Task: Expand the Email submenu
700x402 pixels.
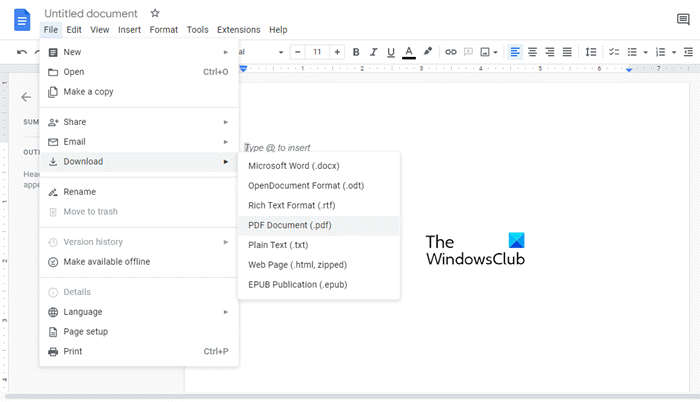Action: 139,142
